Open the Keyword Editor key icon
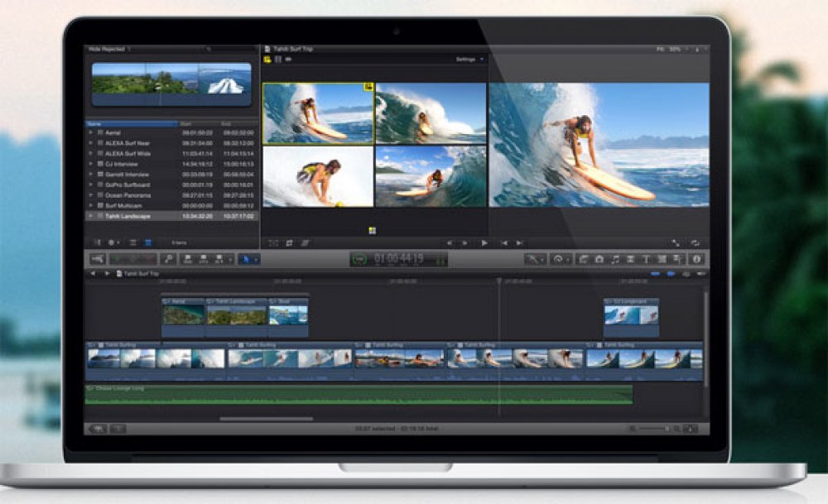 (168, 259)
